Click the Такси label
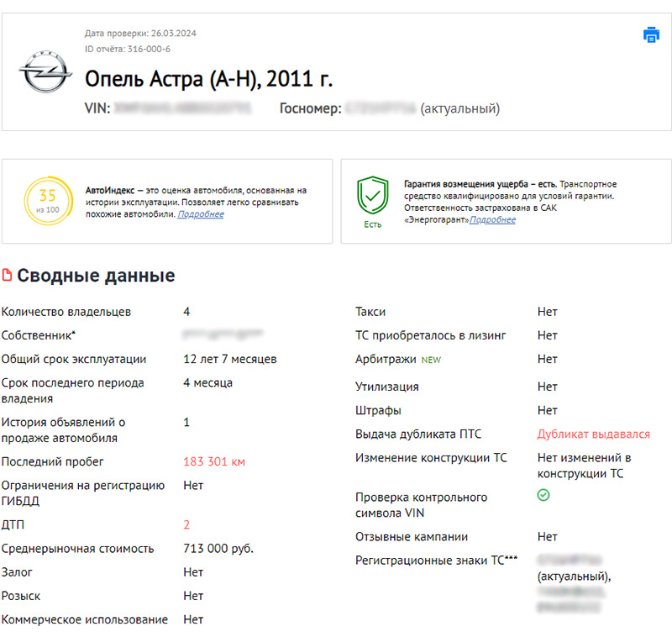 [370, 312]
